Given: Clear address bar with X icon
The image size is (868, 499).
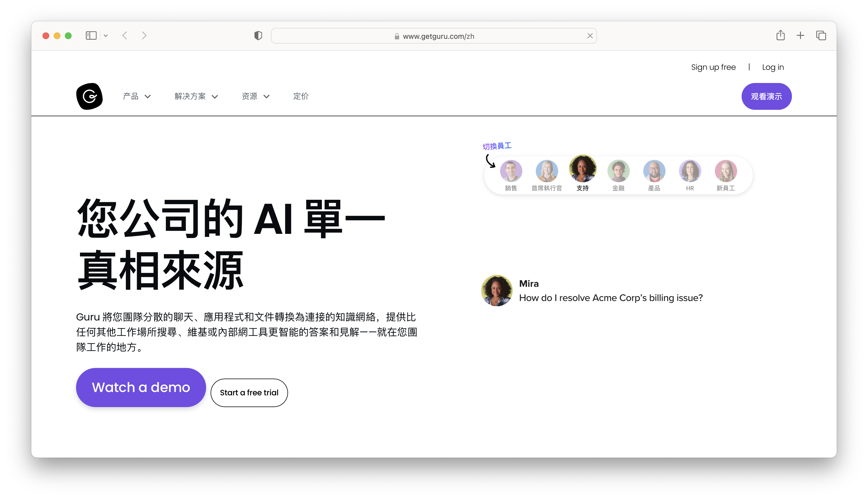Looking at the screenshot, I should coord(590,36).
